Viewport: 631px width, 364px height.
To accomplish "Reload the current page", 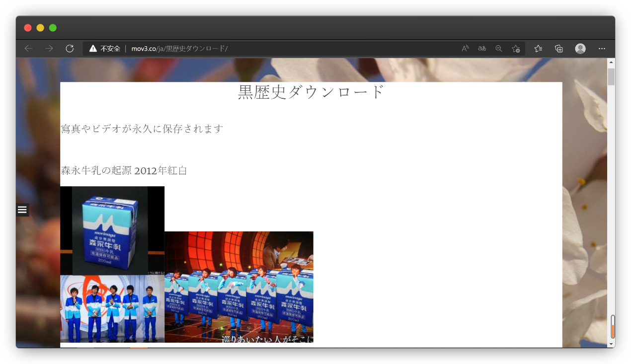I will click(x=70, y=49).
